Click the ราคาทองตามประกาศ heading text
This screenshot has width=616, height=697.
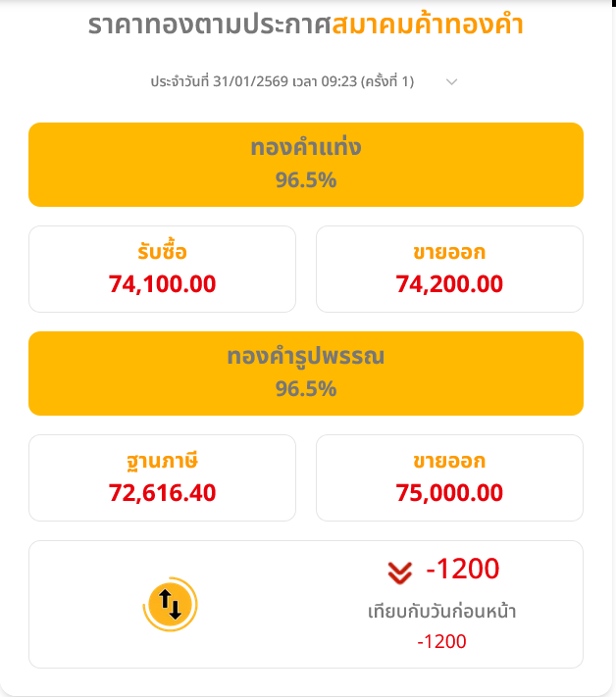click(x=209, y=25)
